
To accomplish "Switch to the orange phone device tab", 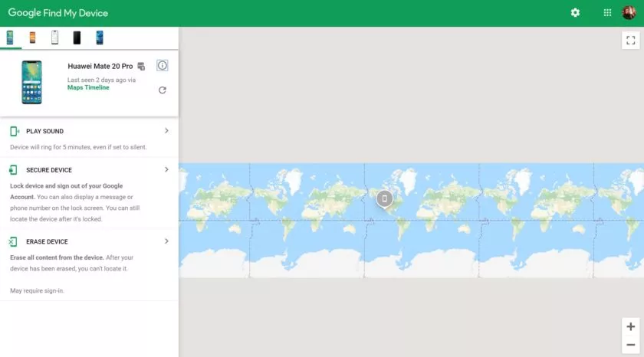I will pyautogui.click(x=32, y=38).
